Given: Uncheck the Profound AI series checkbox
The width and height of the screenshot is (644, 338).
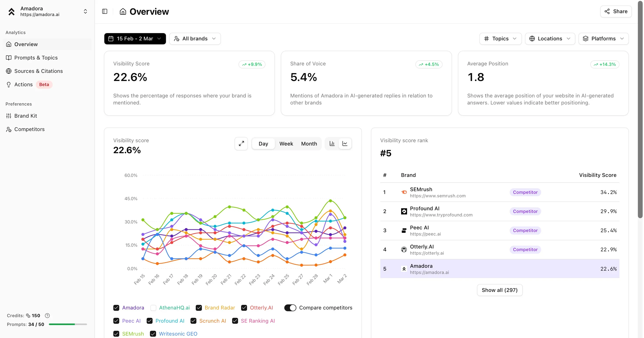Looking at the screenshot, I should pyautogui.click(x=149, y=321).
